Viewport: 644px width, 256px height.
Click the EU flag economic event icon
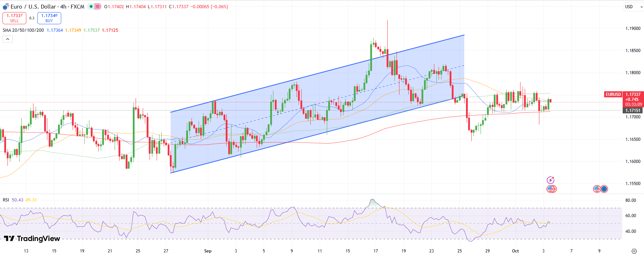tap(604, 189)
